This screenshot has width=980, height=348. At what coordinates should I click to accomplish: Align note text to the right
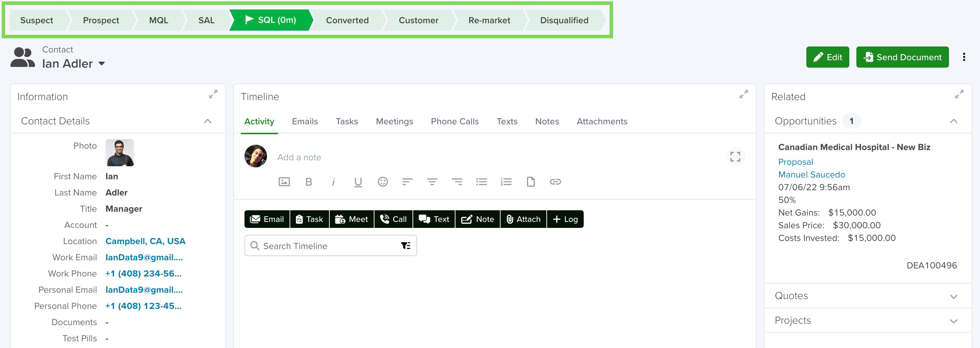457,182
